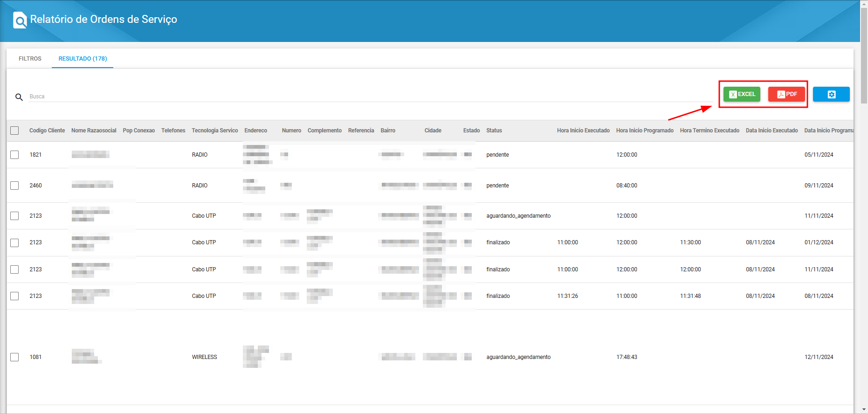The width and height of the screenshot is (868, 414).
Task: Click pendente status in row 1821
Action: click(x=497, y=155)
